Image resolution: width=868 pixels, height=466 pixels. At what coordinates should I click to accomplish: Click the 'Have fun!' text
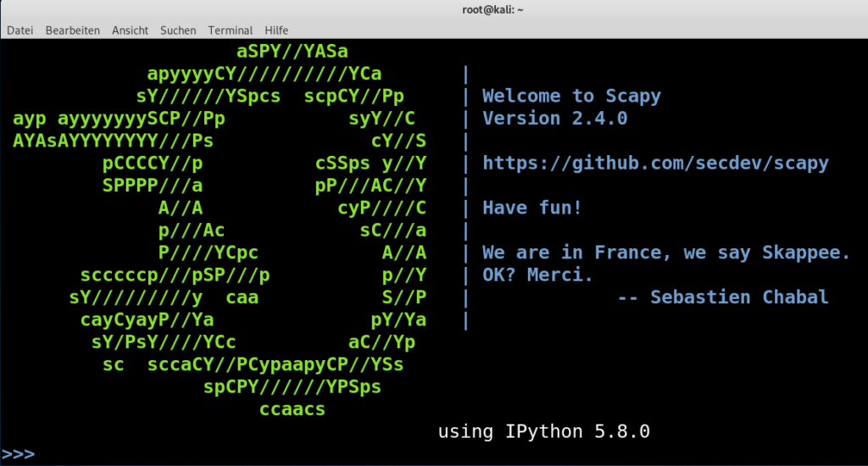point(532,208)
